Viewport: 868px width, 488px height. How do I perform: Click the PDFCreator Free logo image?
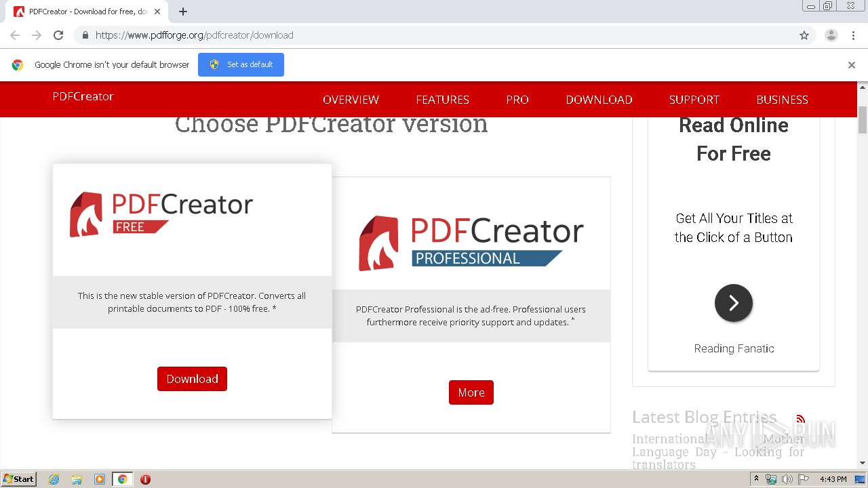161,213
